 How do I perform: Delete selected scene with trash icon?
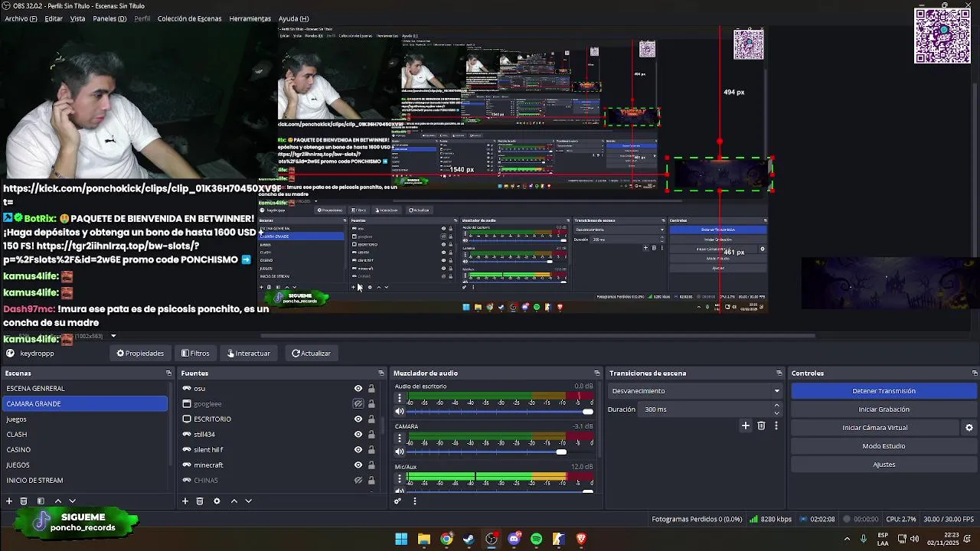click(x=24, y=501)
